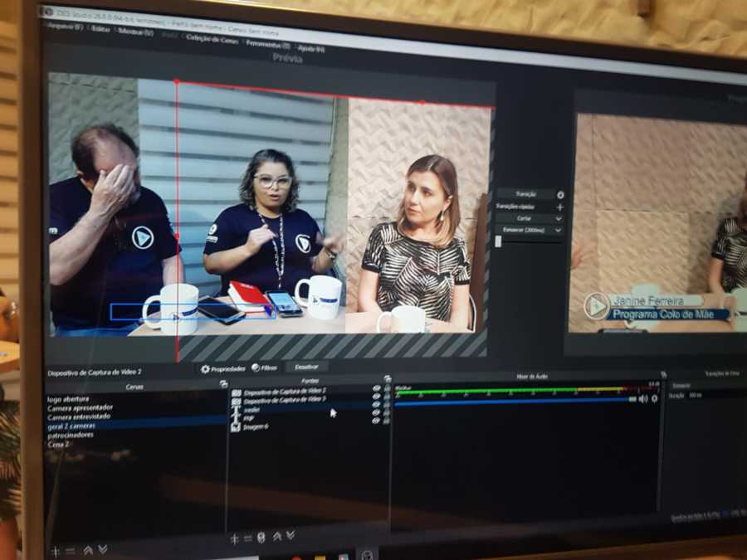Image resolution: width=747 pixels, height=560 pixels.
Task: Click the Desativar button
Action: (x=306, y=367)
